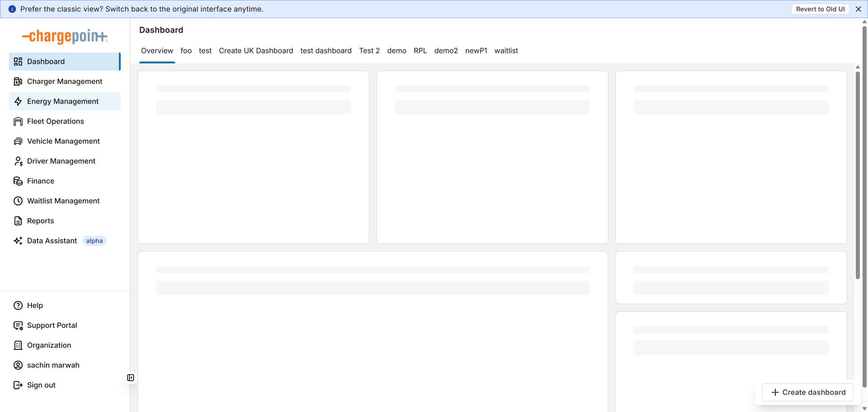
Task: Open the Support Portal link
Action: (x=52, y=325)
